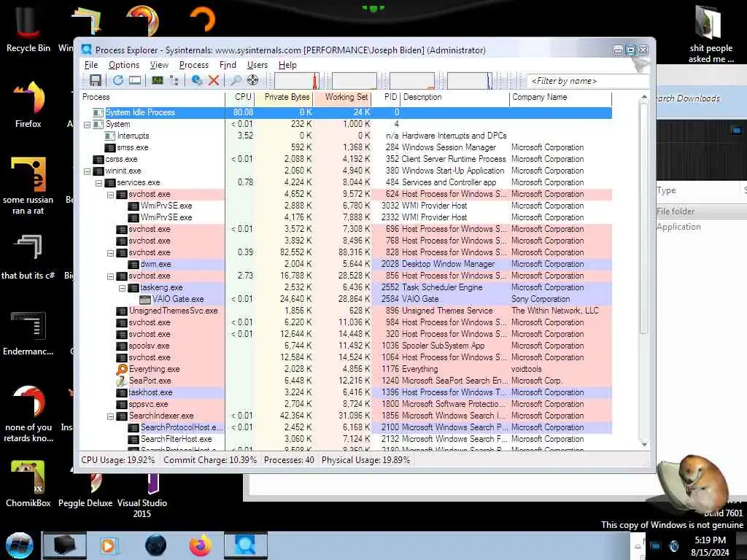Open the File menu
Viewport: 747px width, 560px height.
91,65
